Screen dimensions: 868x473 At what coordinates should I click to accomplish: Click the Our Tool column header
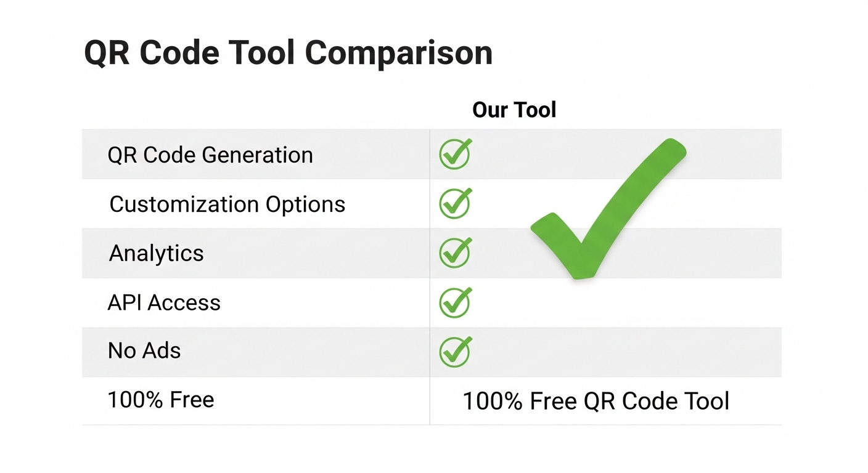coord(514,110)
